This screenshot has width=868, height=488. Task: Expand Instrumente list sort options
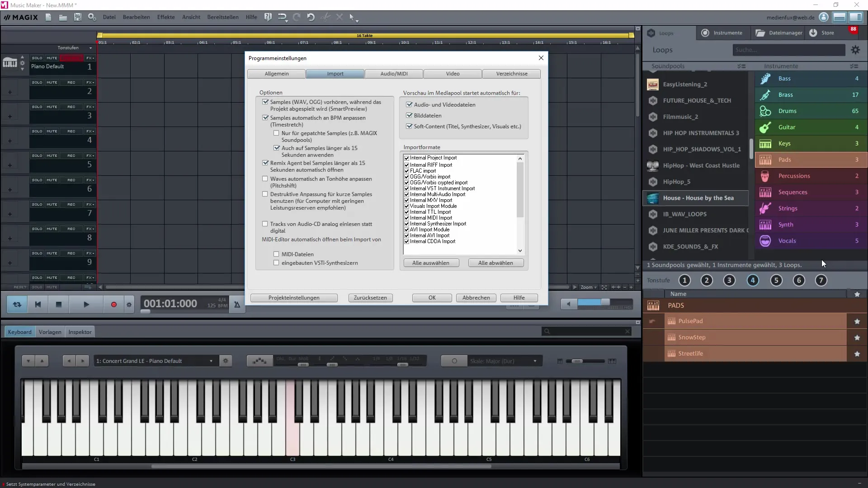(x=854, y=66)
